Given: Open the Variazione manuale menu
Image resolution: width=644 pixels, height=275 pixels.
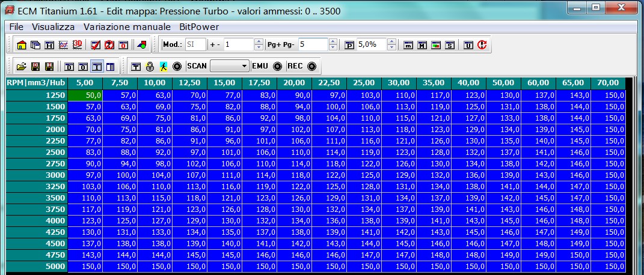Looking at the screenshot, I should pyautogui.click(x=127, y=27).
